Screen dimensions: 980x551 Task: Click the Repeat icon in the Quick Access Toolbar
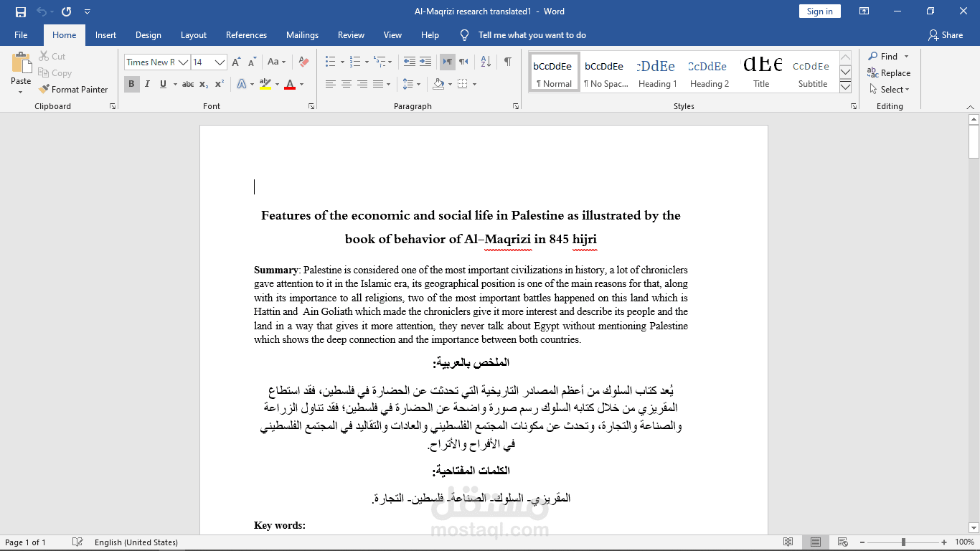pos(67,11)
